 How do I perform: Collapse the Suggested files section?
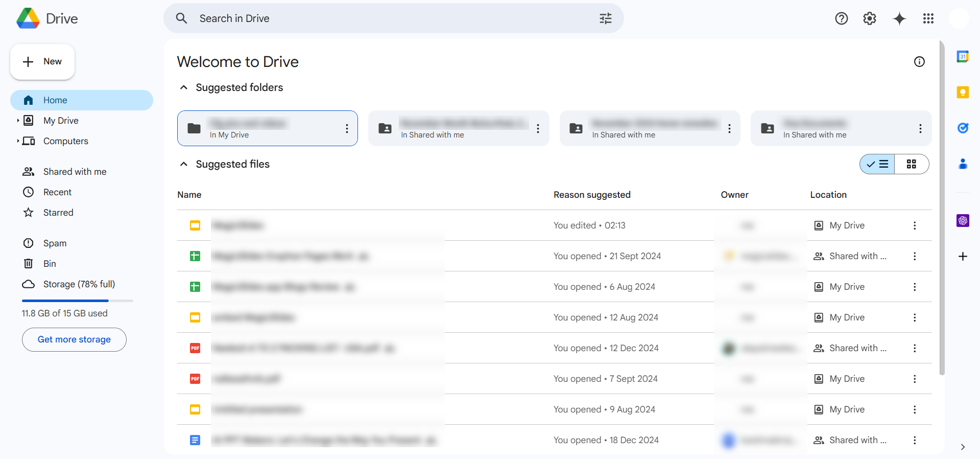pyautogui.click(x=184, y=164)
